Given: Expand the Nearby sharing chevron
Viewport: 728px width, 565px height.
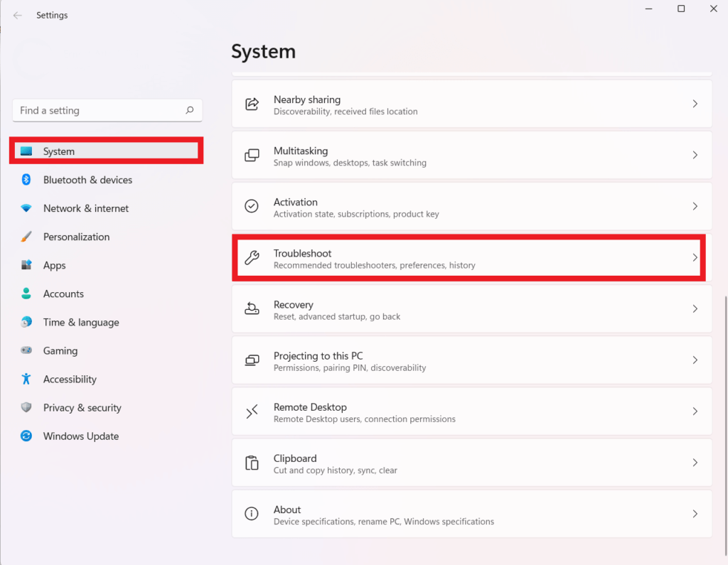Looking at the screenshot, I should tap(695, 103).
